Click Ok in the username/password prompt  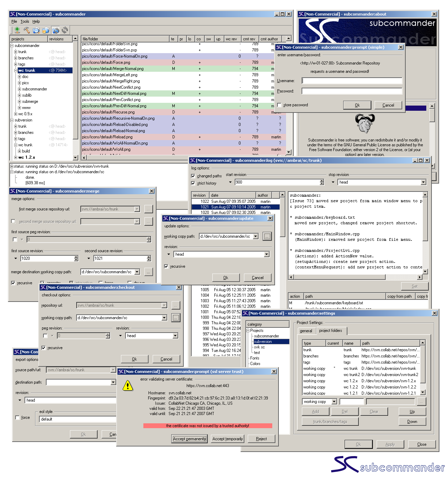(357, 105)
